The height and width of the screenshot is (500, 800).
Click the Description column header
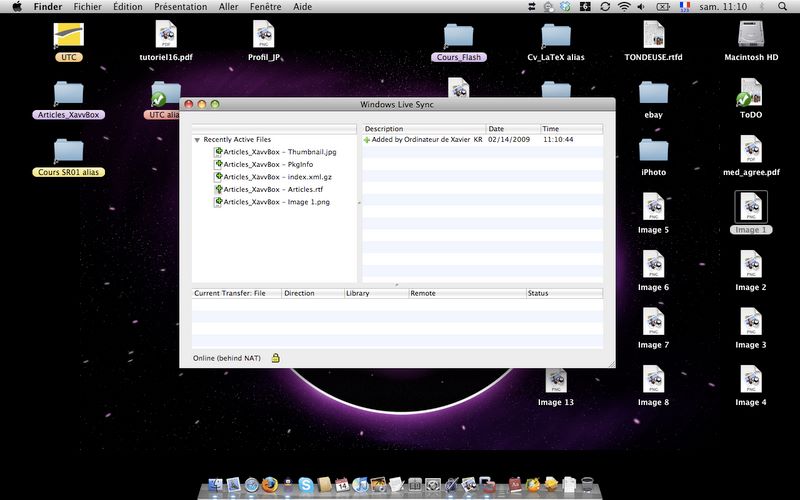(424, 129)
